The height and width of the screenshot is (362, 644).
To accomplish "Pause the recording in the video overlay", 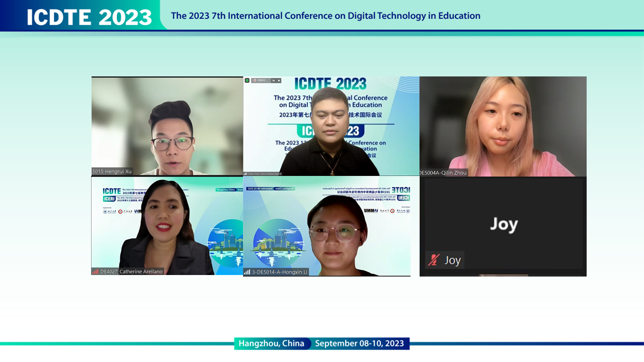I will pos(274,80).
